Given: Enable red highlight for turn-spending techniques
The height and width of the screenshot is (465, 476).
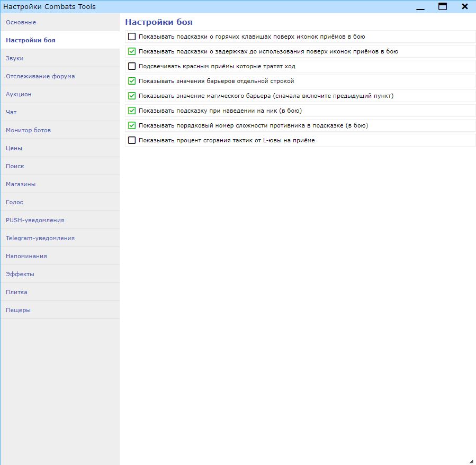Looking at the screenshot, I should (132, 66).
